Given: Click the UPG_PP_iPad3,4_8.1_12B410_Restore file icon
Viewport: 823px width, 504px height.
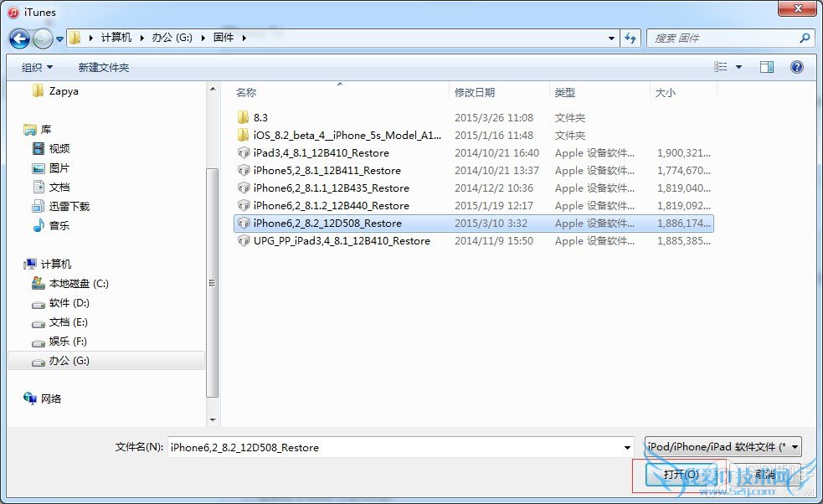Looking at the screenshot, I should click(244, 240).
